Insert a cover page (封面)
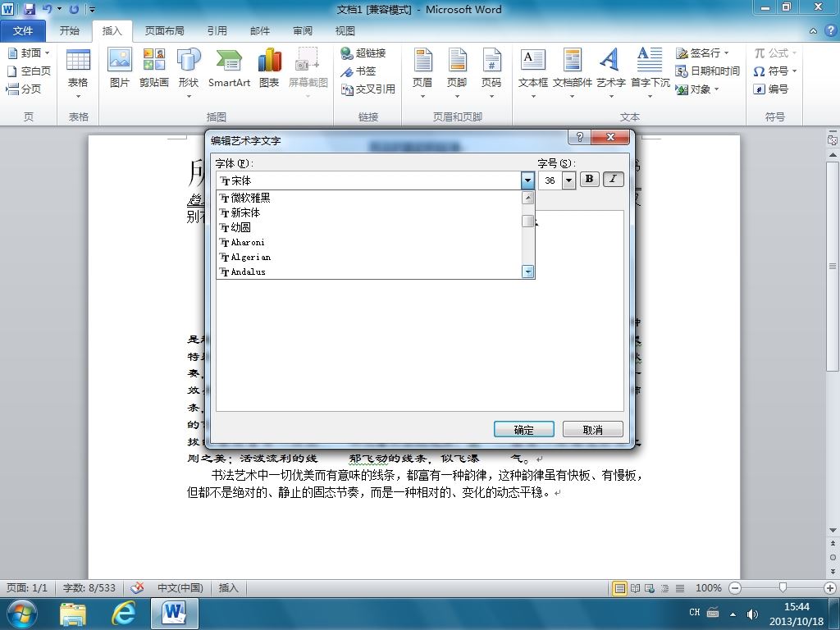 point(29,52)
